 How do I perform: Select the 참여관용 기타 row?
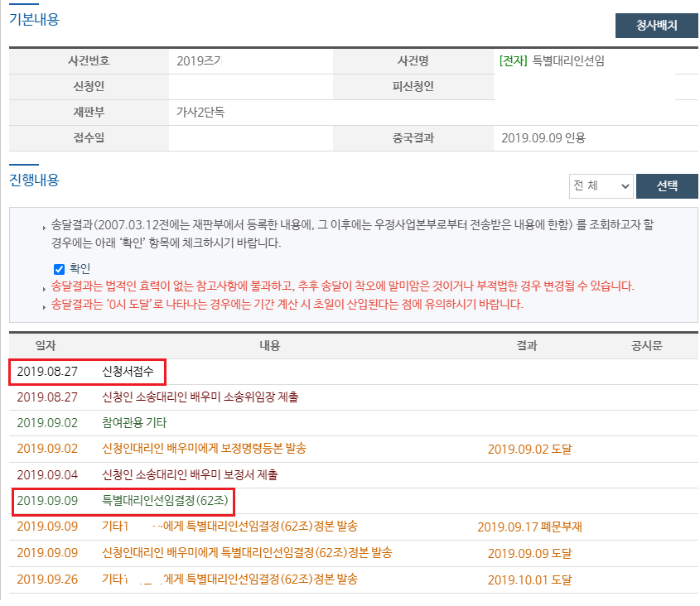tap(134, 423)
